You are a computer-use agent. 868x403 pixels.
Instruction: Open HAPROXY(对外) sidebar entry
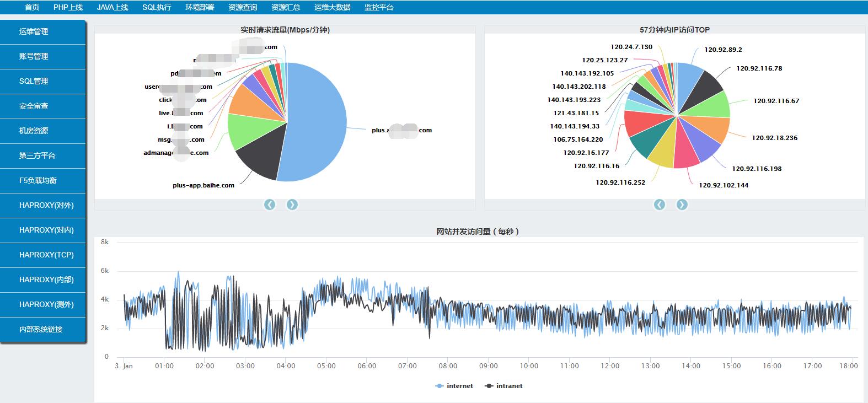pos(43,206)
